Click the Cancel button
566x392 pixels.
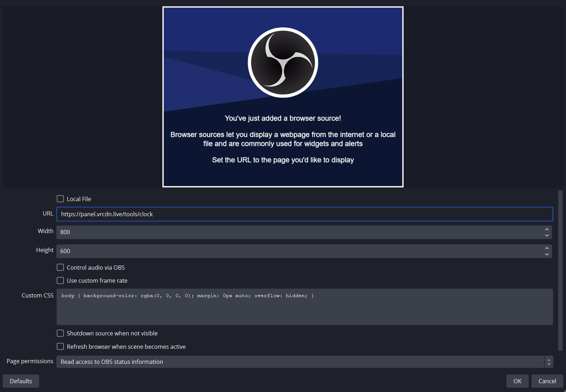tap(547, 381)
